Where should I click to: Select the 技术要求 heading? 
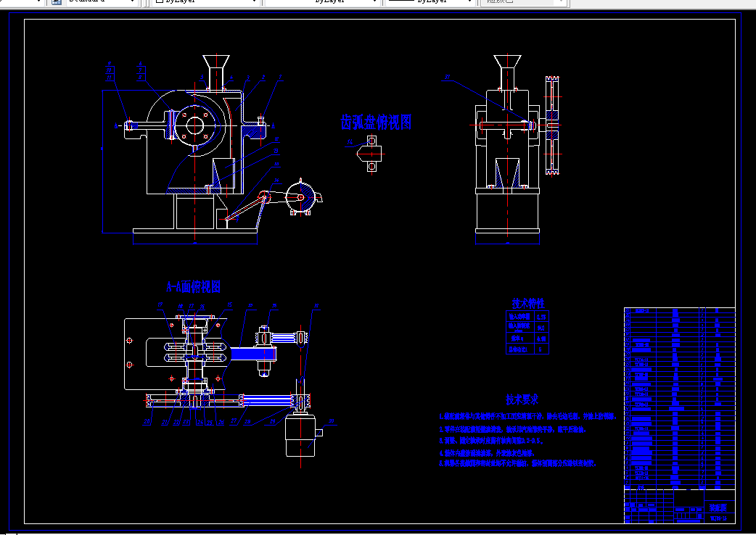(522, 399)
